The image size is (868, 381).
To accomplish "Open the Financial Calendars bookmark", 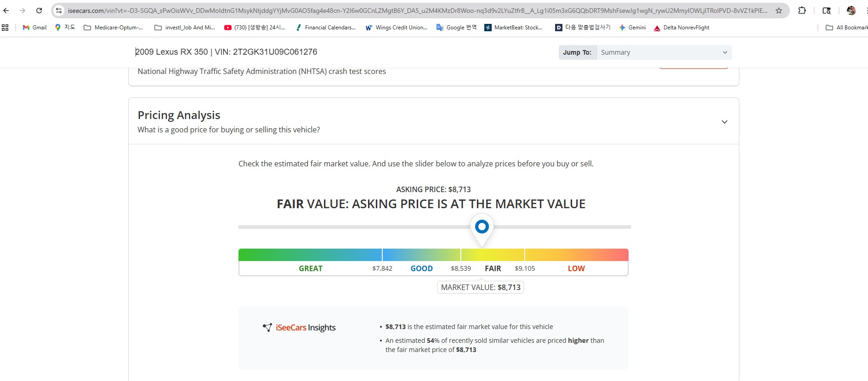I will [x=326, y=28].
